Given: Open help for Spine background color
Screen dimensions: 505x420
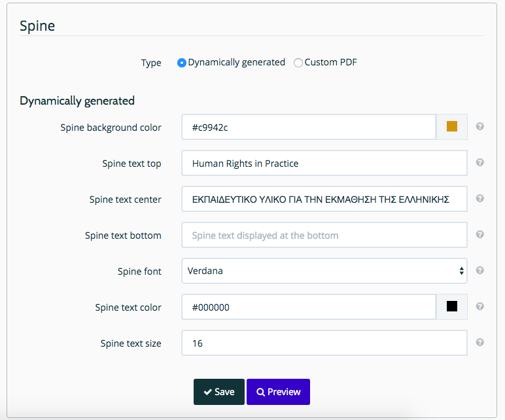Looking at the screenshot, I should pyautogui.click(x=480, y=126).
